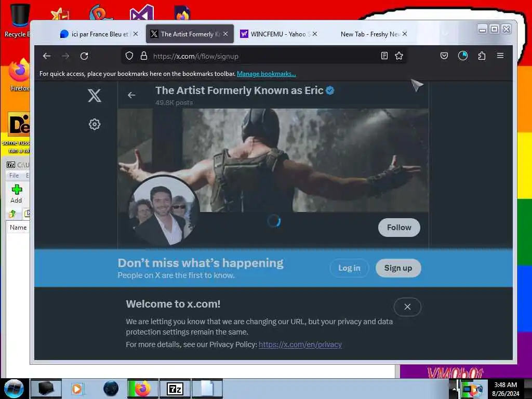This screenshot has height=399, width=532.
Task: Click the taskbar clock showing 3:48 AM
Action: pos(506,389)
